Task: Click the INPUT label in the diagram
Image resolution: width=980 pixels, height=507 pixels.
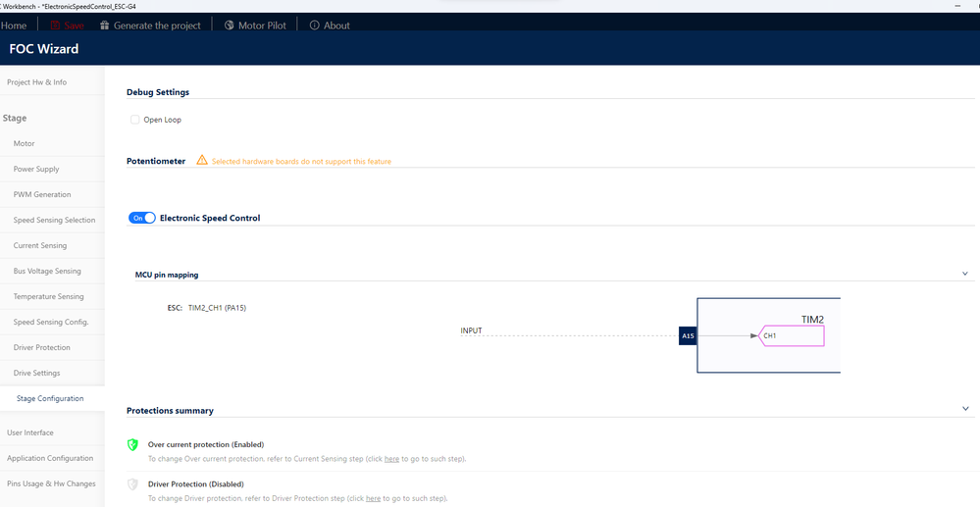Action: click(471, 330)
